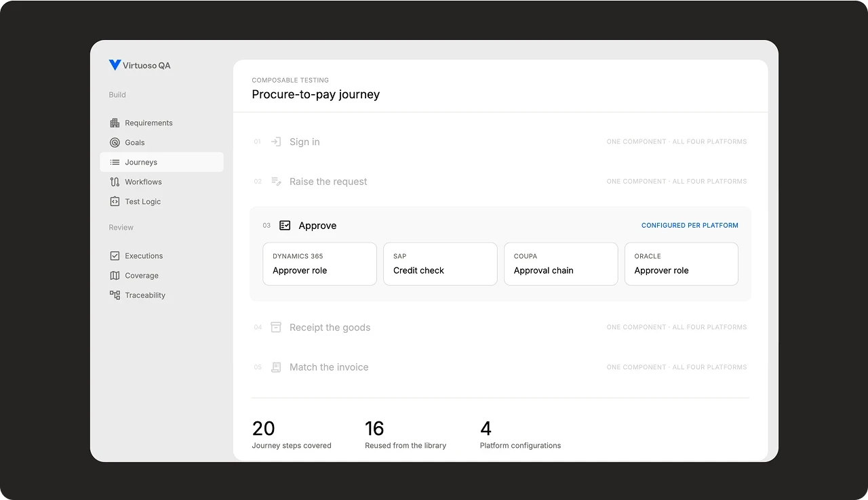The image size is (868, 500).
Task: Select the Coupa Approval chain card
Action: tap(561, 264)
